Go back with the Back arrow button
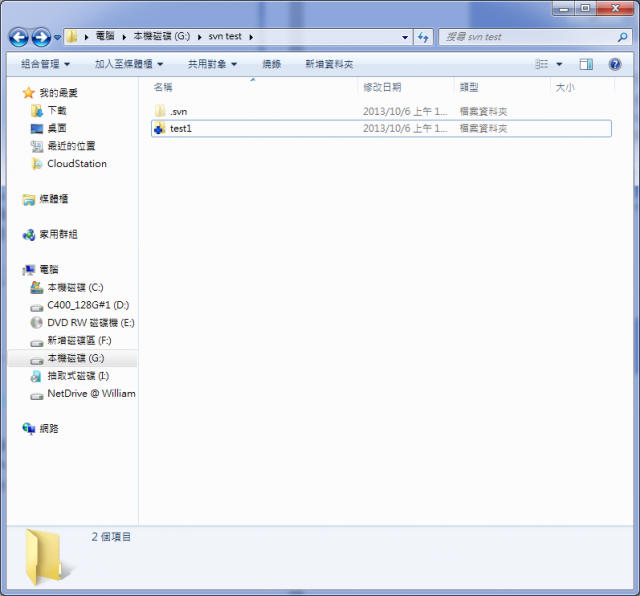640x596 pixels. click(19, 38)
